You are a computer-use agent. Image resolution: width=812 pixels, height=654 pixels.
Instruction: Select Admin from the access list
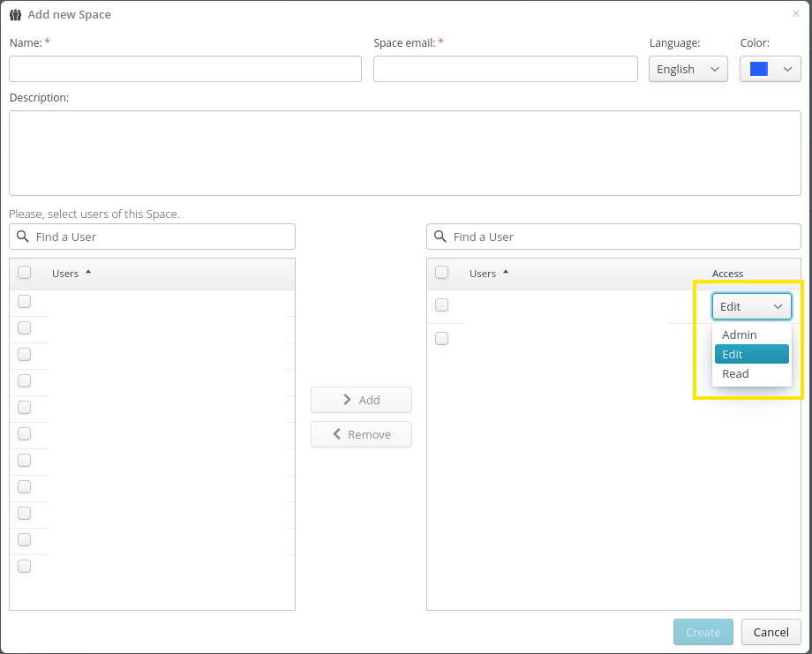tap(740, 335)
